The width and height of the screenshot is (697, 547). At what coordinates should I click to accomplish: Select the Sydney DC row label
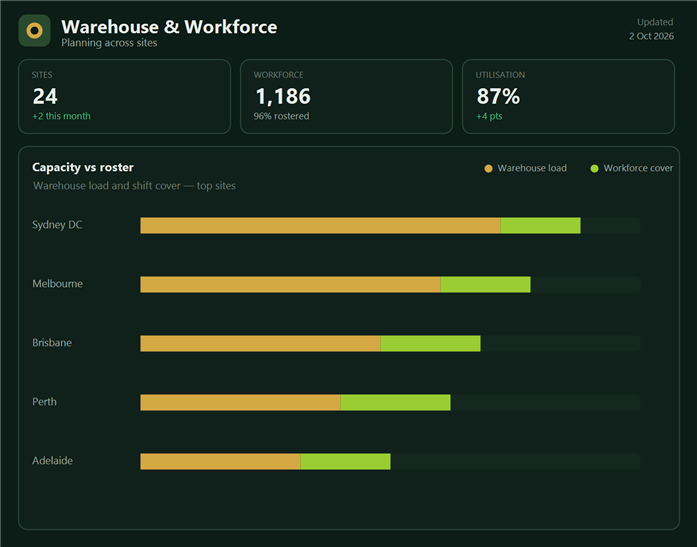[57, 225]
